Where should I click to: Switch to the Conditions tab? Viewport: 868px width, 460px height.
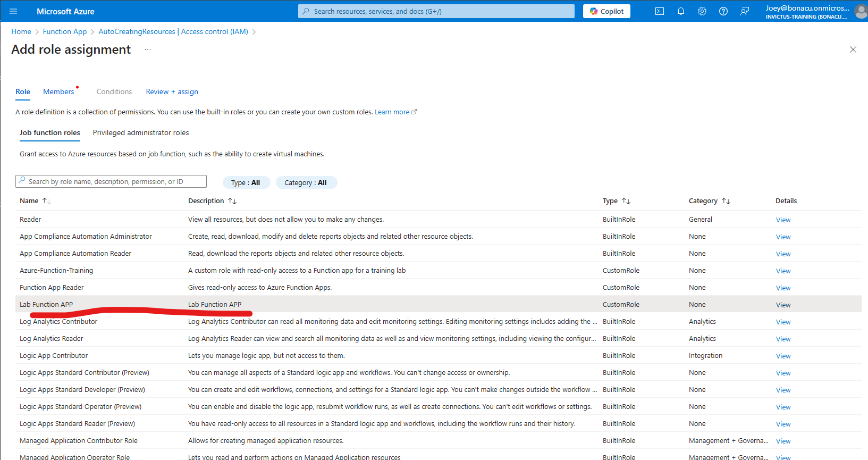(x=114, y=91)
